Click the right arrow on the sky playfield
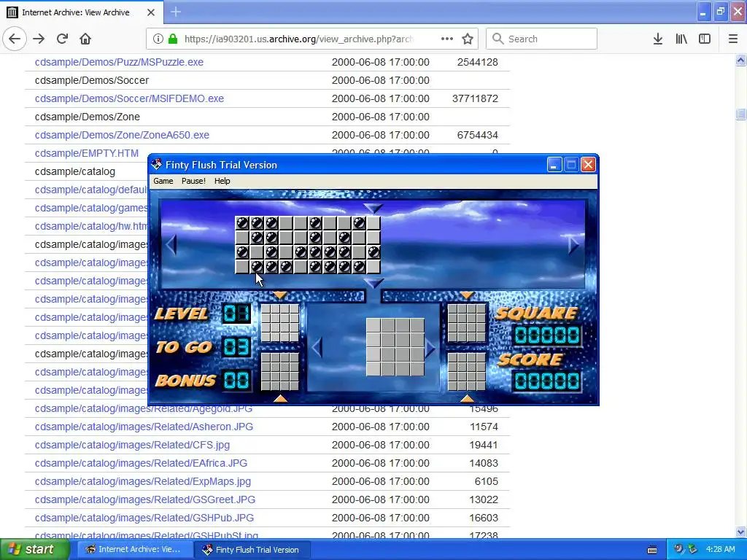Viewport: 747px width, 560px height. pos(573,245)
